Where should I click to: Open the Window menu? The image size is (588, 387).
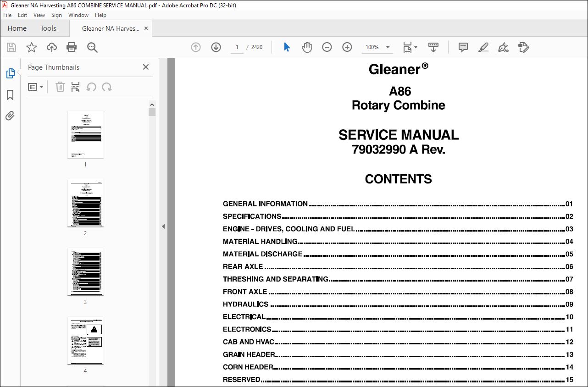(x=78, y=15)
